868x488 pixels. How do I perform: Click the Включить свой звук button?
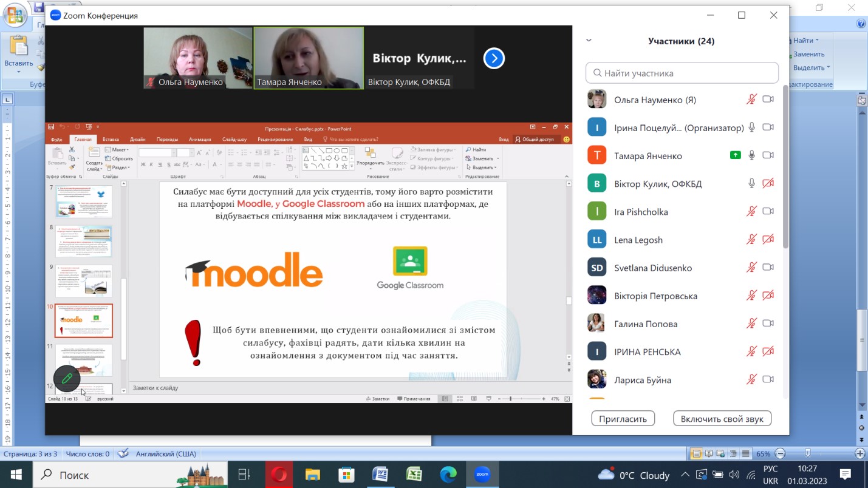tap(722, 419)
